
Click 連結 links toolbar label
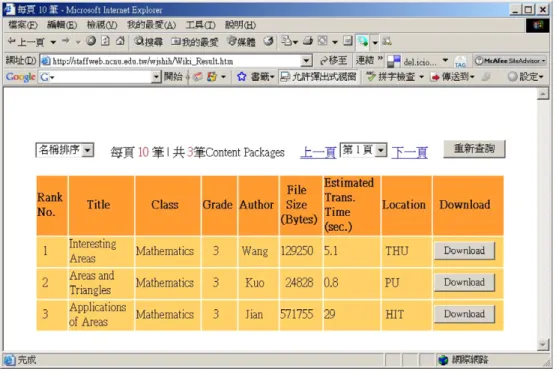tap(365, 61)
